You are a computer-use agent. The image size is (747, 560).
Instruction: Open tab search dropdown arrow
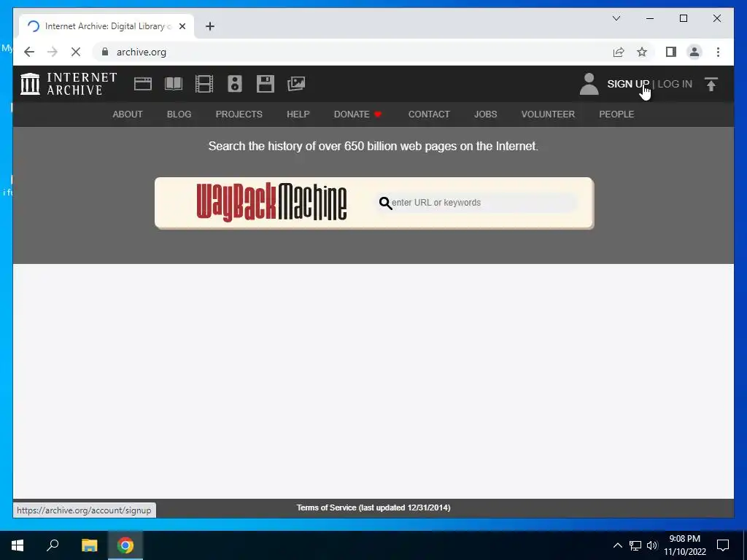click(x=616, y=18)
